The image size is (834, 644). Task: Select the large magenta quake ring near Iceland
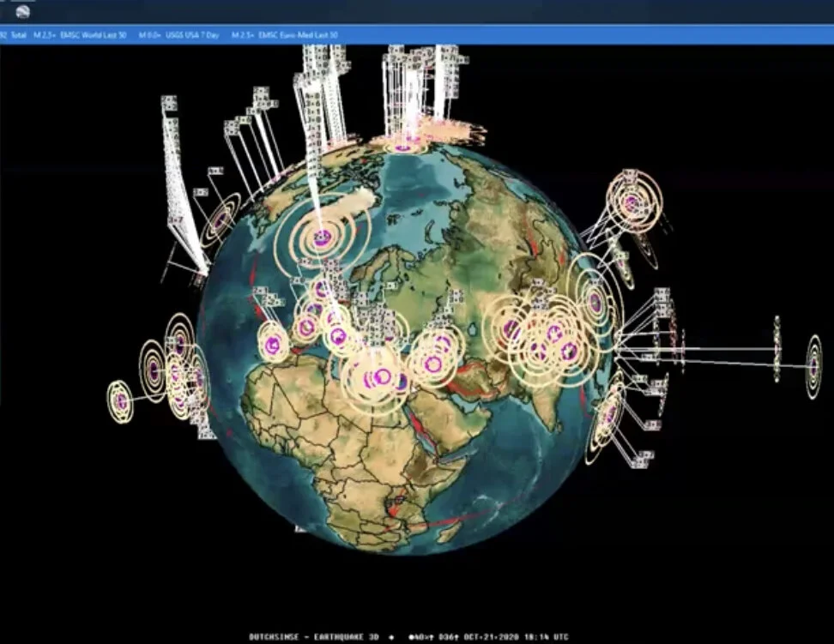point(322,238)
